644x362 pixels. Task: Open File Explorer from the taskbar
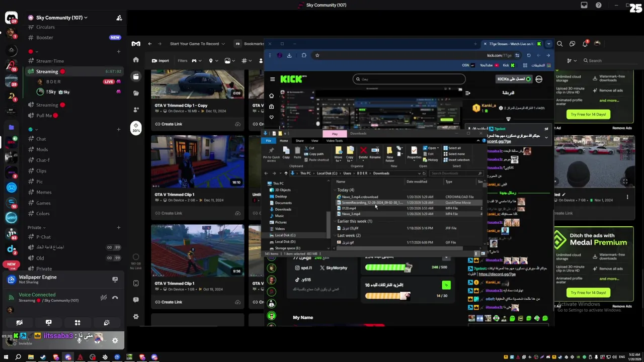coord(31,357)
